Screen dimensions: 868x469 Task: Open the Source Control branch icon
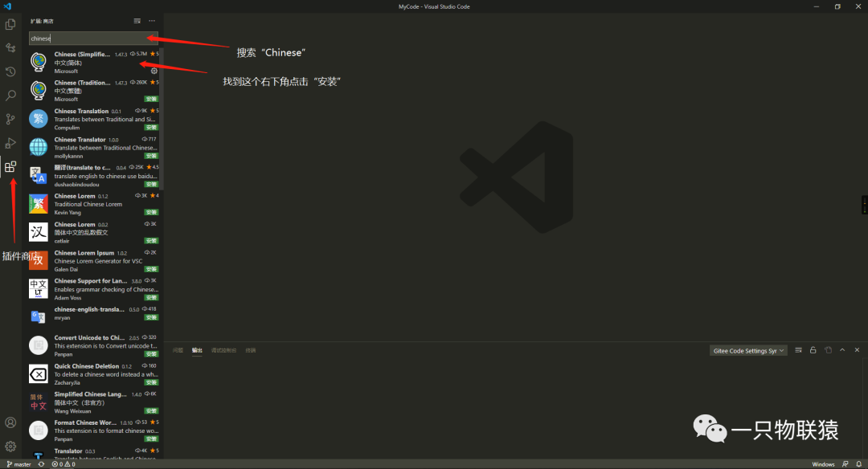(10, 119)
